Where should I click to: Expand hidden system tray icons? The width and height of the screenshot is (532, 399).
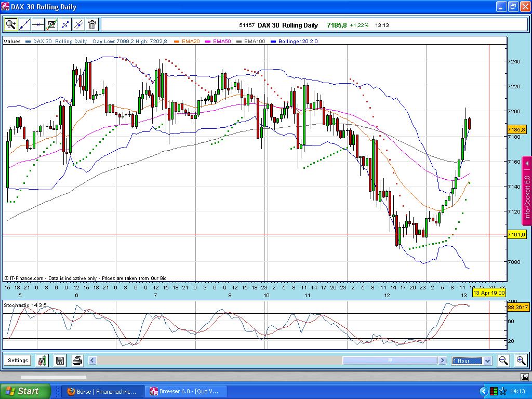point(484,392)
